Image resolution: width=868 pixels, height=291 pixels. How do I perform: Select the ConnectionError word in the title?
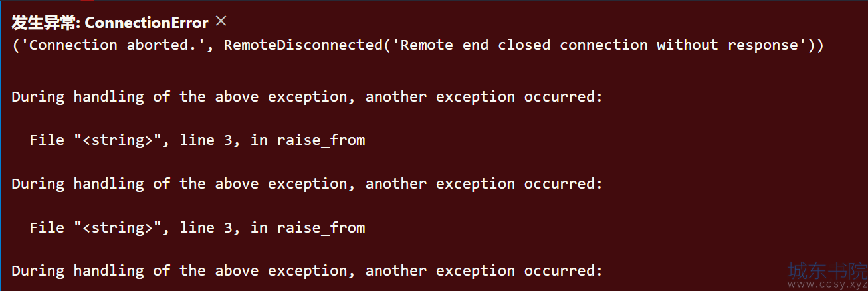coord(147,23)
